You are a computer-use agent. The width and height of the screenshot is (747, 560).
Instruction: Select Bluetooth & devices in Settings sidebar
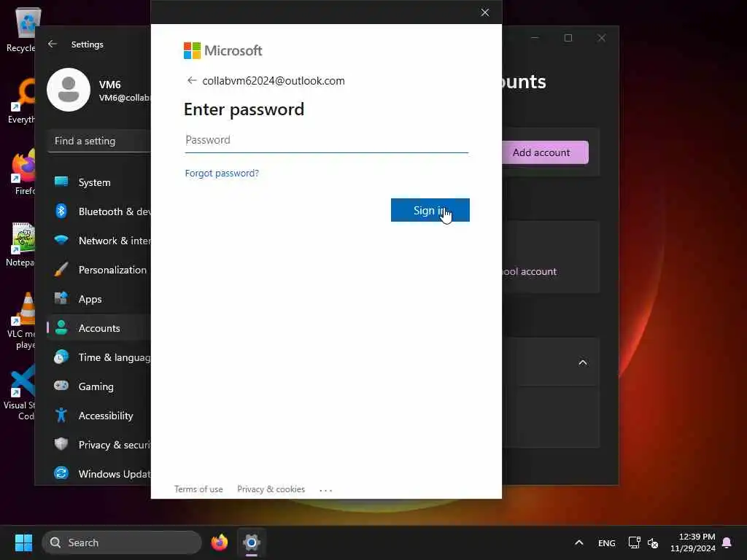[x=99, y=211]
